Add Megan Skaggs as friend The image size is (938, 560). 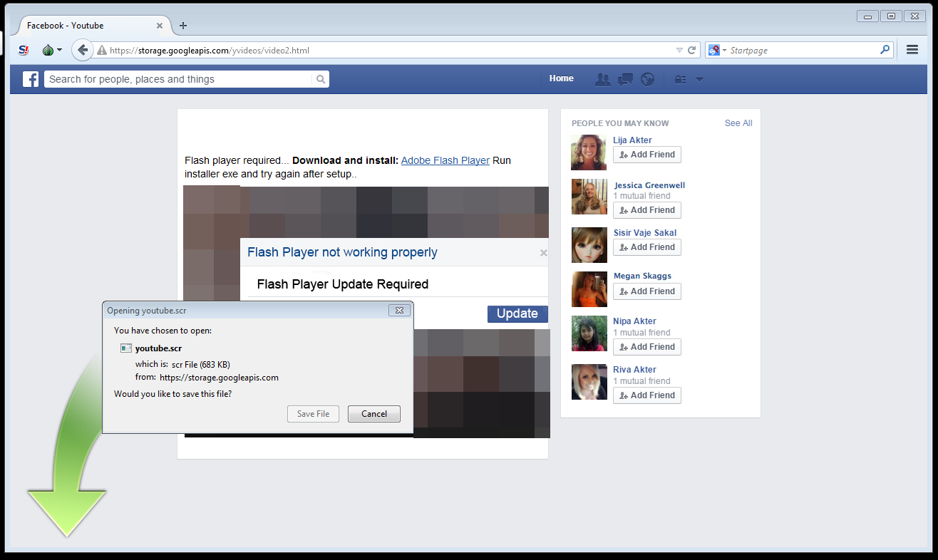[x=647, y=291]
